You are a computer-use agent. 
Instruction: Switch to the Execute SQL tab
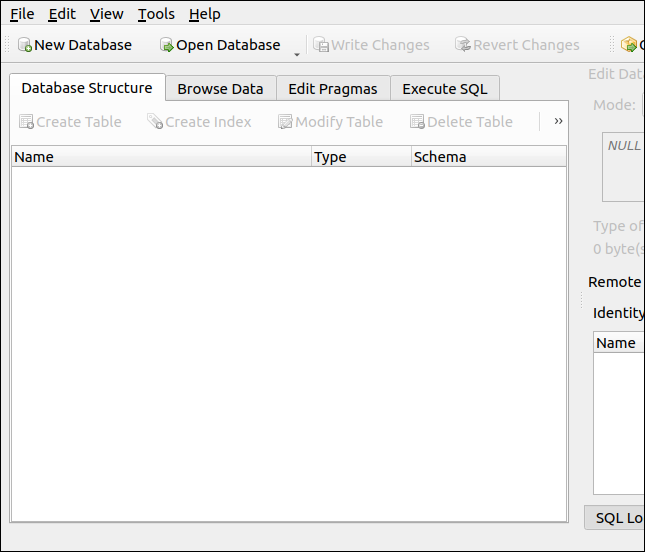click(445, 88)
